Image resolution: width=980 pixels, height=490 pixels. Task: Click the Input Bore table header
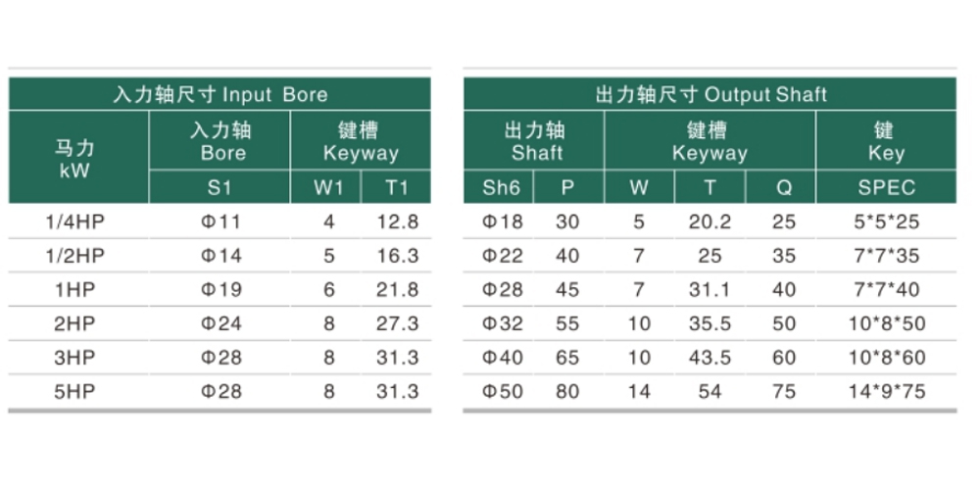[220, 94]
